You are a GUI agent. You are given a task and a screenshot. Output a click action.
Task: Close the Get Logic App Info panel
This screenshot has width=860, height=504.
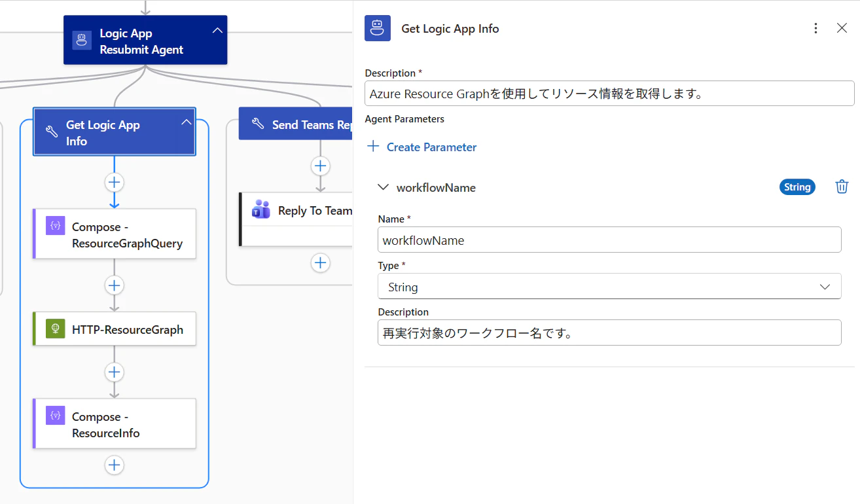842,28
